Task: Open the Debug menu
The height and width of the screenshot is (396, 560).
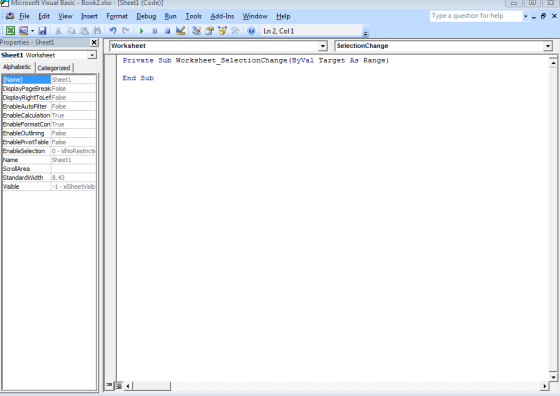Action: 146,16
